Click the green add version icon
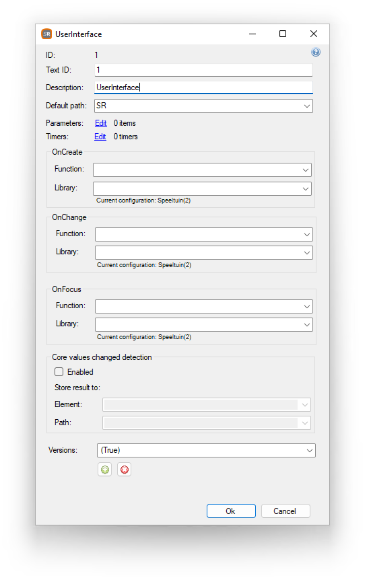Image resolution: width=371 pixels, height=588 pixels. tap(105, 470)
